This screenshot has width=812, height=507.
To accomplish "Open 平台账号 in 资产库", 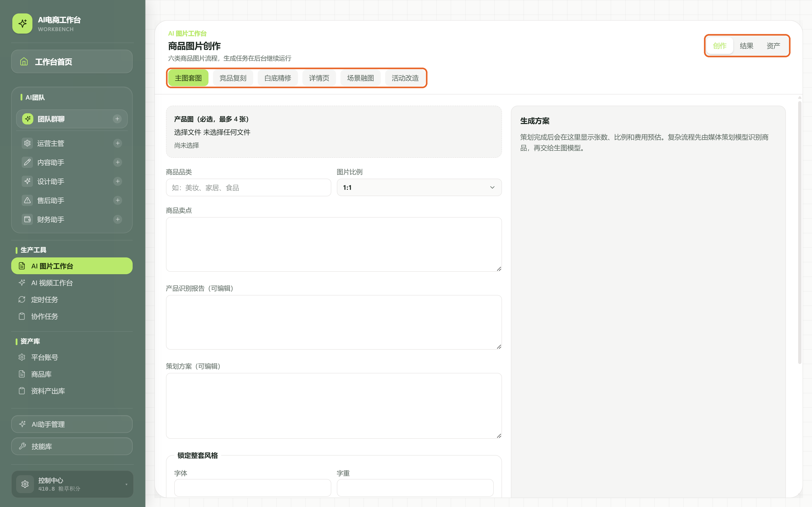I will 72,357.
